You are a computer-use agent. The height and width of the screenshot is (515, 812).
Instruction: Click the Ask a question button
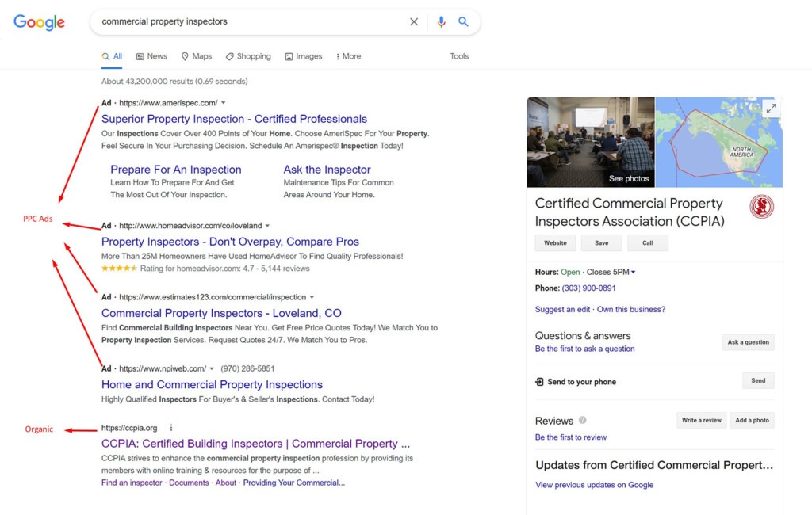(x=749, y=342)
